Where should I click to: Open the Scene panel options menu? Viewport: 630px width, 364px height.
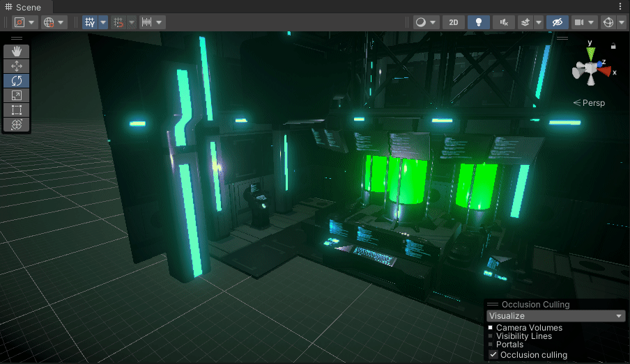click(x=620, y=6)
